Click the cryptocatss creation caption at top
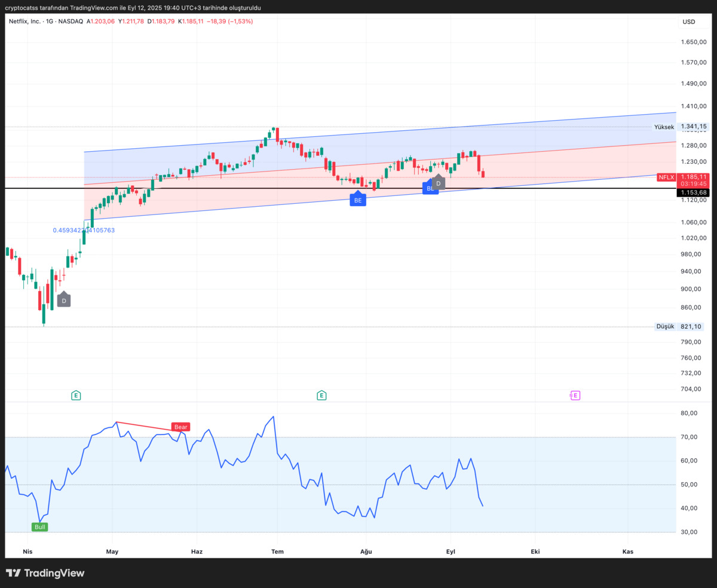Screen dimensions: 717x588 133,8
